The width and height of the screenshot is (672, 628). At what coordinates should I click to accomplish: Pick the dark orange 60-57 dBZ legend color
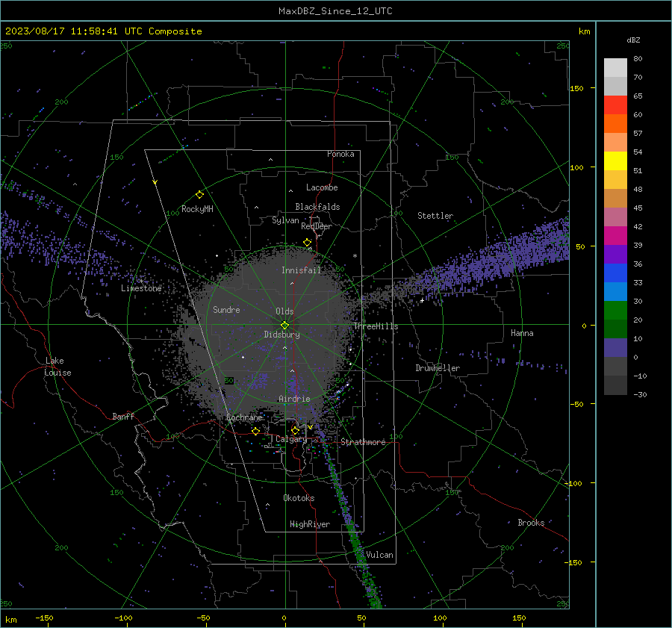point(615,124)
